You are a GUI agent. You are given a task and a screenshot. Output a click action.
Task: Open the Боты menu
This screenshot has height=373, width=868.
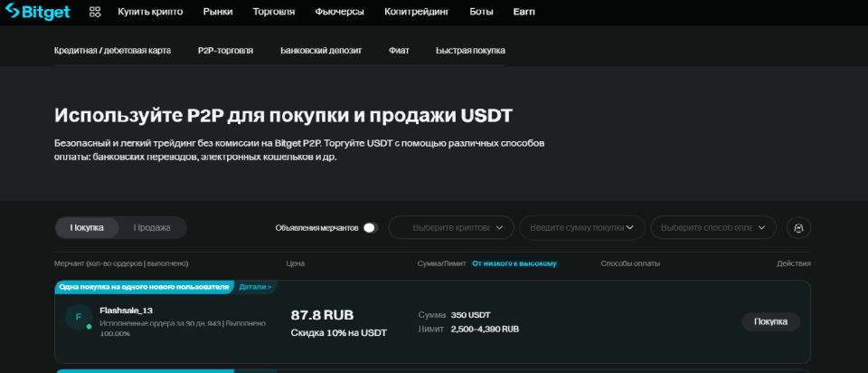click(x=481, y=12)
